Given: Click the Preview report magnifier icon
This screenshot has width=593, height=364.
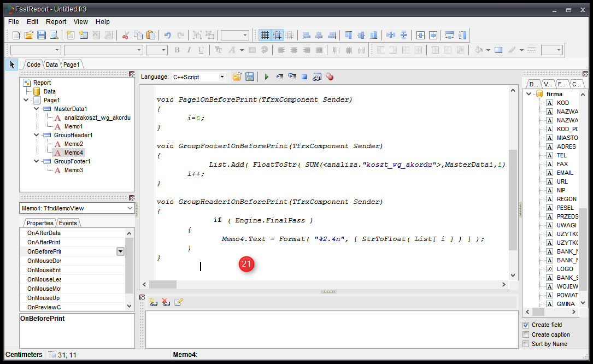Looking at the screenshot, I should [54, 36].
